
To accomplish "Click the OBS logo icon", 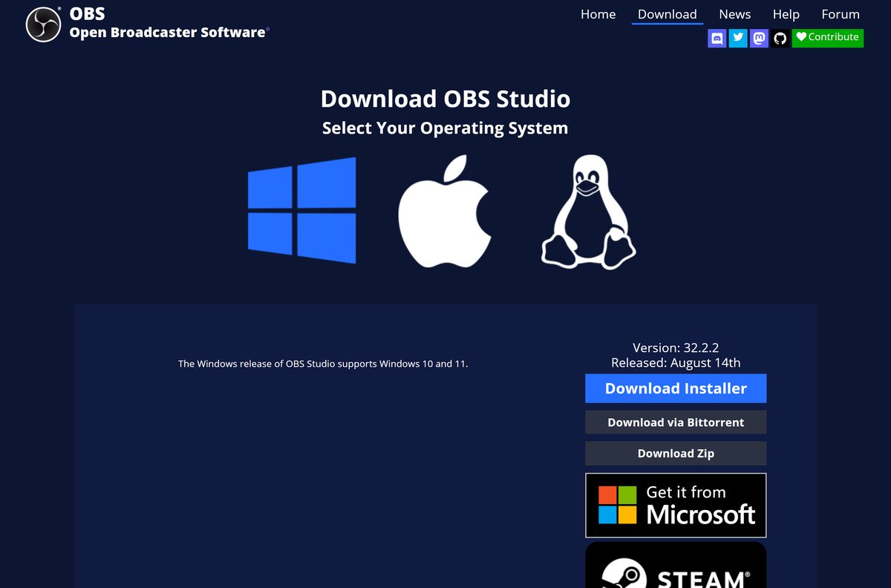I will coord(43,24).
